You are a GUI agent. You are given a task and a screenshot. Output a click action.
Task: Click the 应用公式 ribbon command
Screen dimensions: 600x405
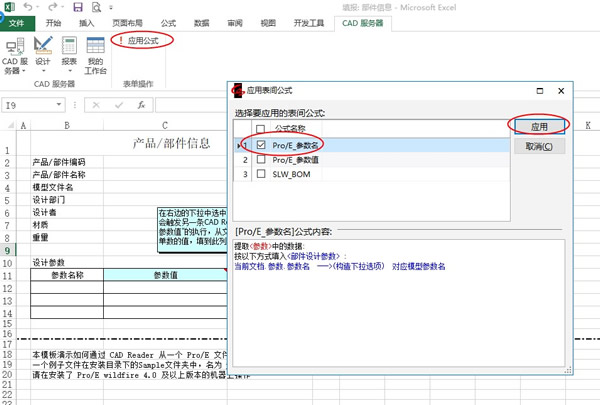click(x=142, y=40)
